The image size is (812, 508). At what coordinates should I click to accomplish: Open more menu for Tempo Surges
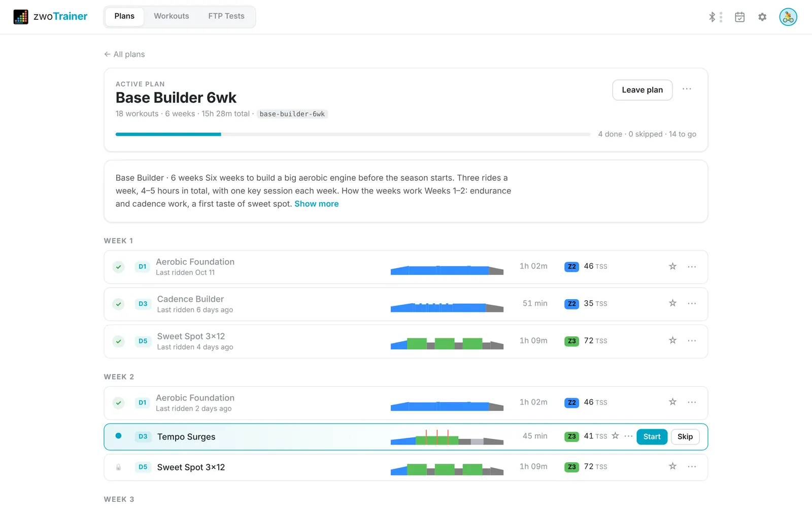[628, 436]
